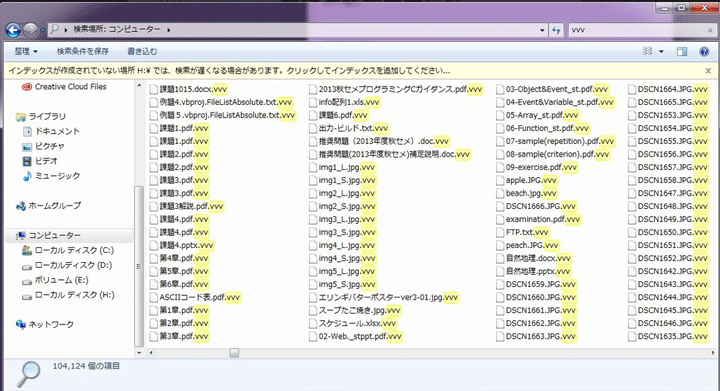Image resolution: width=720 pixels, height=391 pixels.
Task: Go back with the blue Back arrow
Action: pyautogui.click(x=13, y=30)
